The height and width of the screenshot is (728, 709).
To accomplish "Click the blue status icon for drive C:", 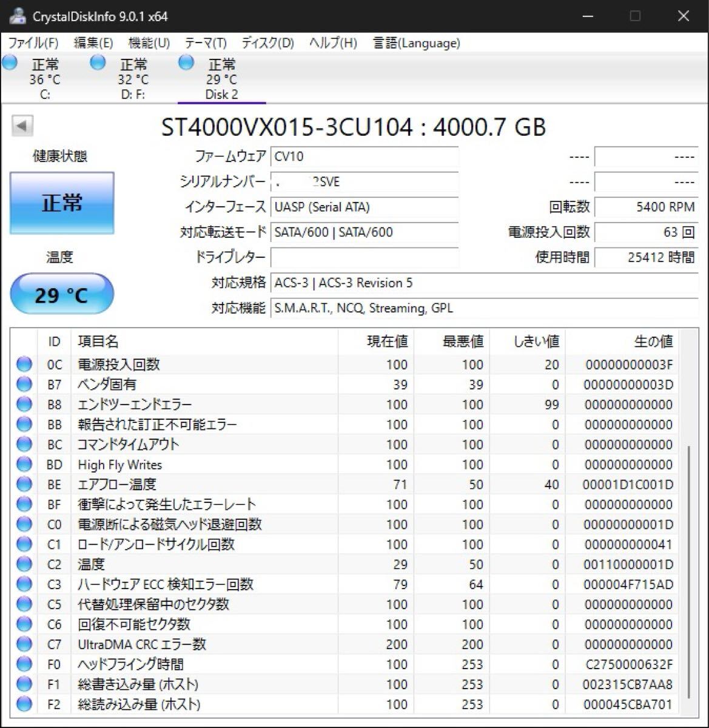I will tap(10, 62).
